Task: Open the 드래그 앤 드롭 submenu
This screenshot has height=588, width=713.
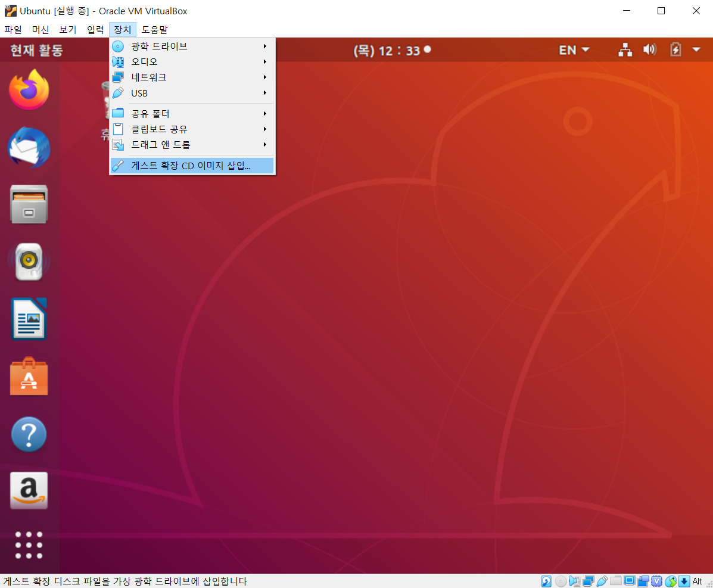Action: coord(192,144)
